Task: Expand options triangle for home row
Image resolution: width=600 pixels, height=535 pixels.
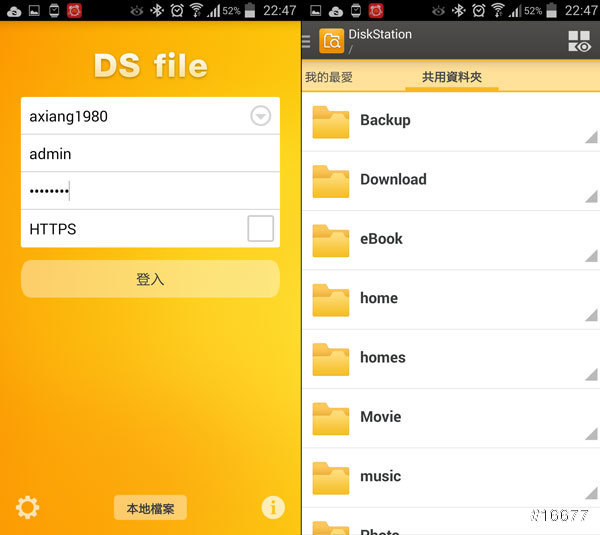Action: point(591,315)
